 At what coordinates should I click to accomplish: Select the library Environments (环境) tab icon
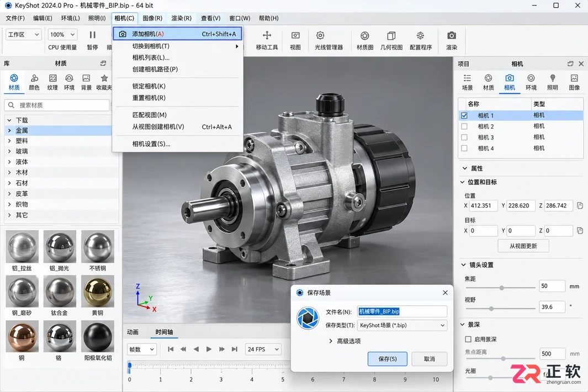tap(69, 78)
